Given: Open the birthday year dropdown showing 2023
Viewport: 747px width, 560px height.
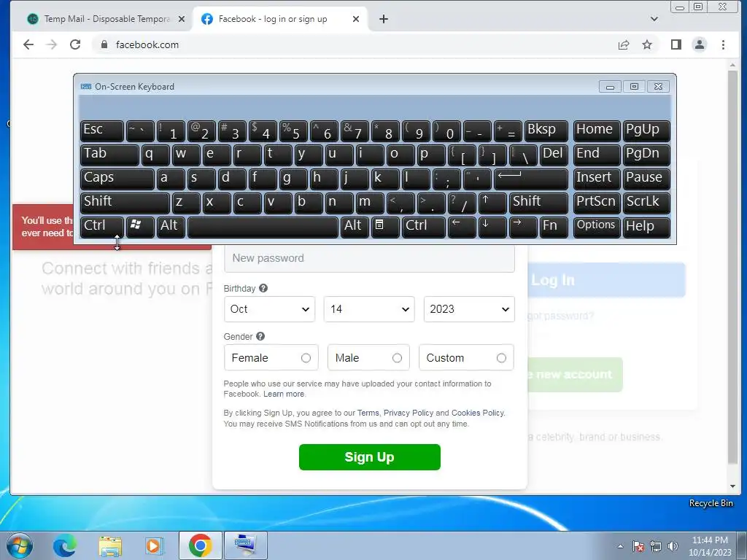Looking at the screenshot, I should coord(469,309).
